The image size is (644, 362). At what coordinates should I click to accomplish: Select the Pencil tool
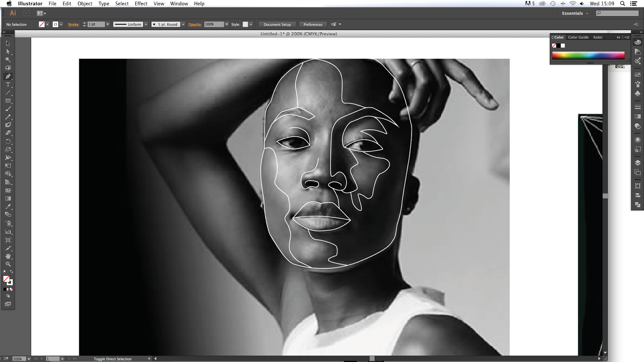tap(8, 117)
